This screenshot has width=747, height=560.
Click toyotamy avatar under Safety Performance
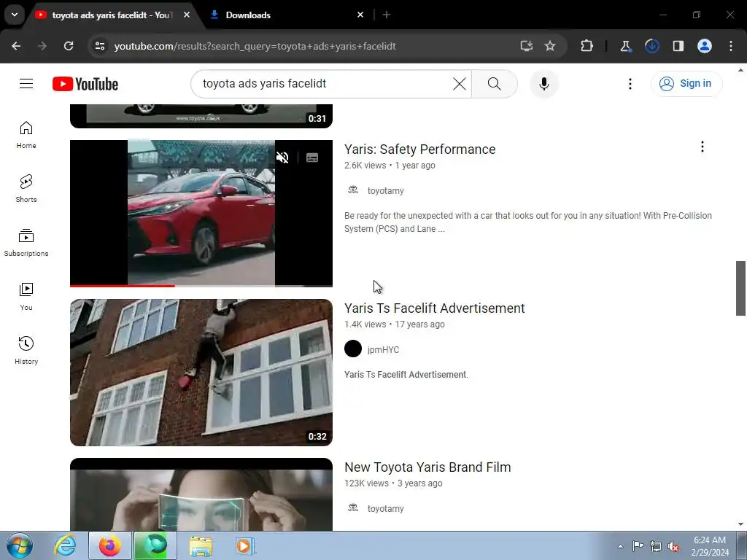pyautogui.click(x=353, y=190)
